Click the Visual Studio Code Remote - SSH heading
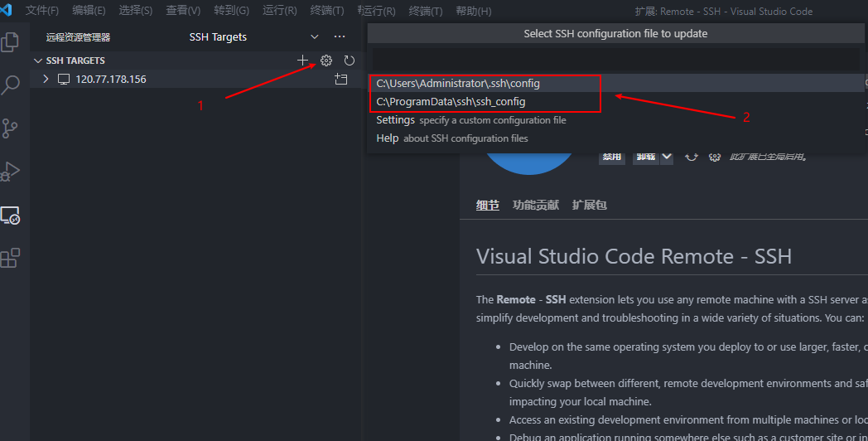Screen dimensions: 868x441 click(x=634, y=256)
